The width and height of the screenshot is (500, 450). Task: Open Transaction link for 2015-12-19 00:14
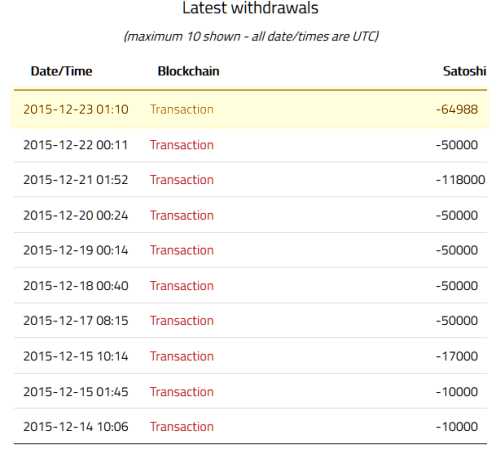(182, 250)
